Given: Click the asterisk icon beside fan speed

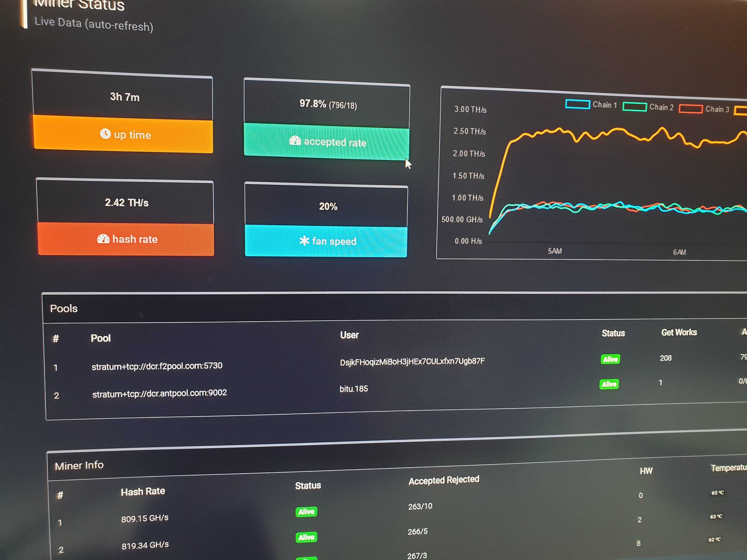Looking at the screenshot, I should point(304,241).
